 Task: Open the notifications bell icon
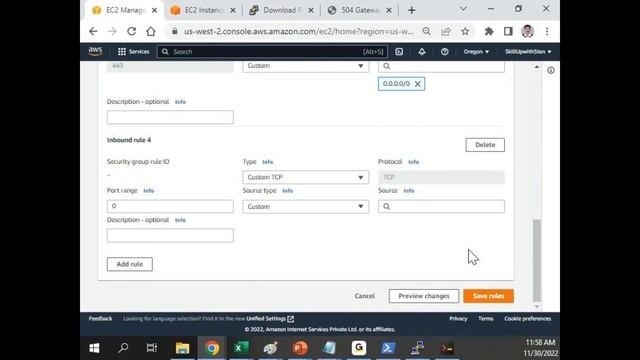coord(422,51)
